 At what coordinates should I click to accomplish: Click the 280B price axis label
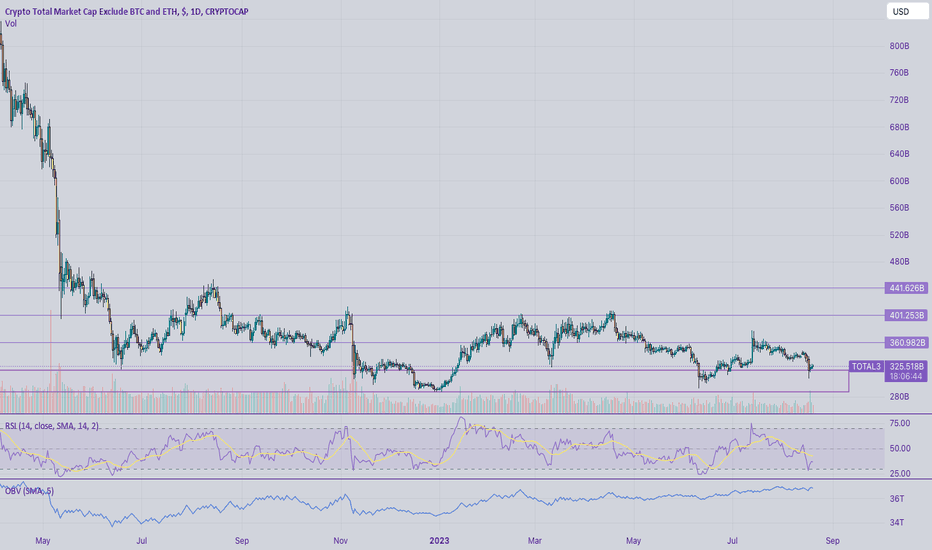[899, 397]
